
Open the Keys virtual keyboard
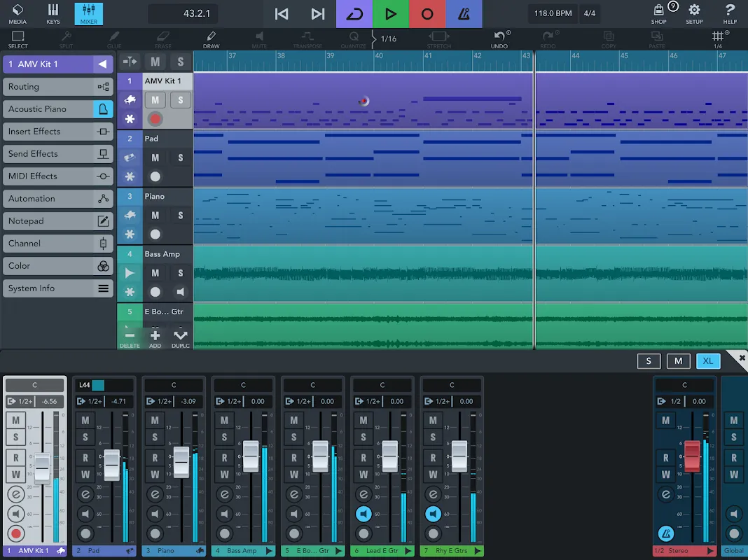53,14
